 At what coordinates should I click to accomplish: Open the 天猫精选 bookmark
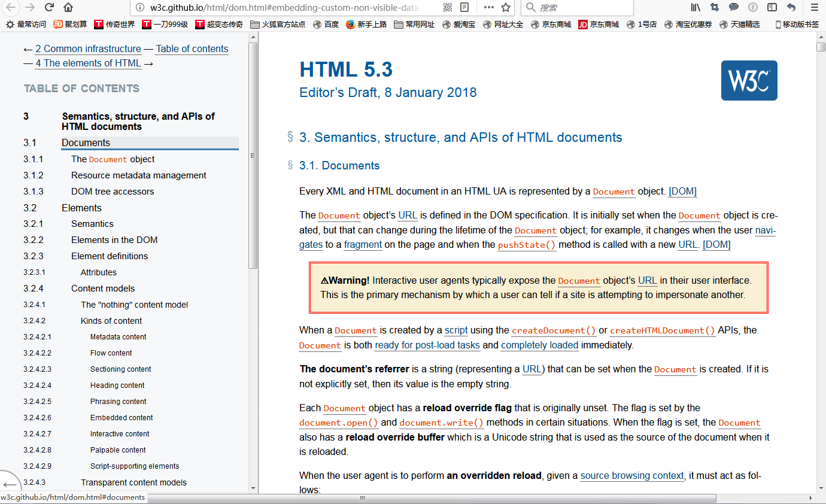739,25
